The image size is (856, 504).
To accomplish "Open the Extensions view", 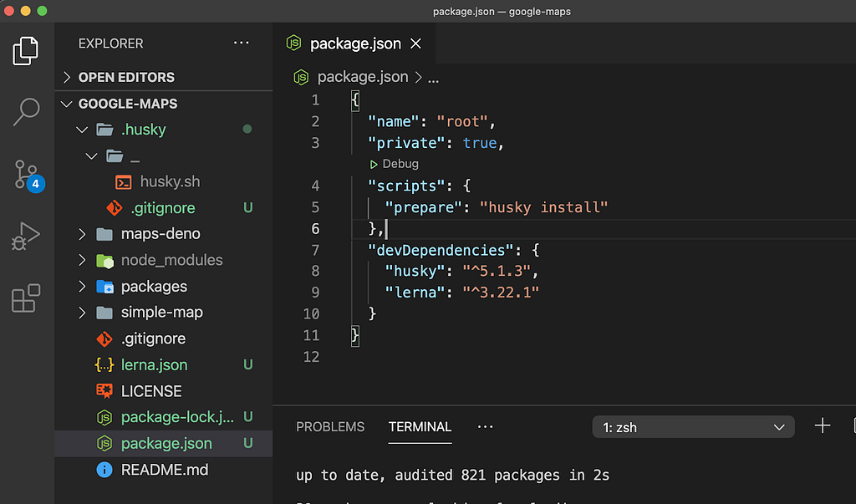I will click(x=26, y=298).
